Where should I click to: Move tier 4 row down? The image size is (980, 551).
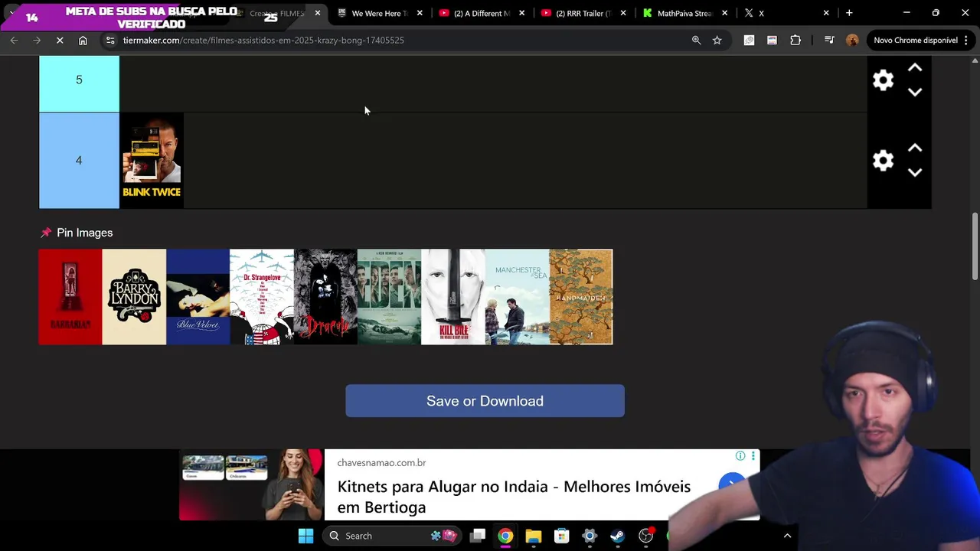(915, 172)
